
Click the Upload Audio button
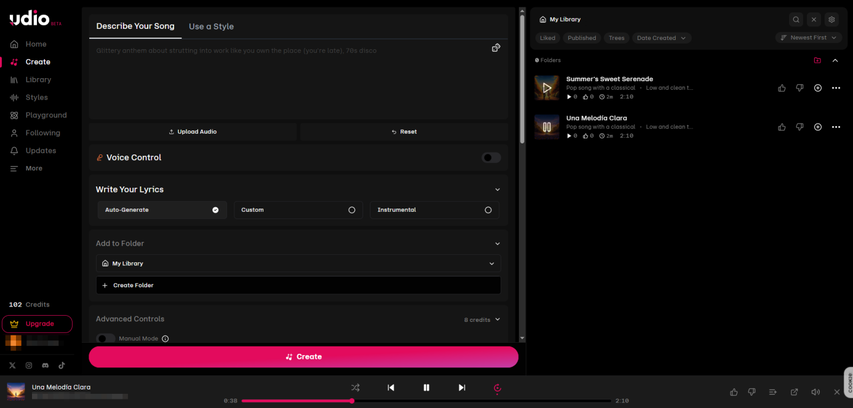pos(193,132)
